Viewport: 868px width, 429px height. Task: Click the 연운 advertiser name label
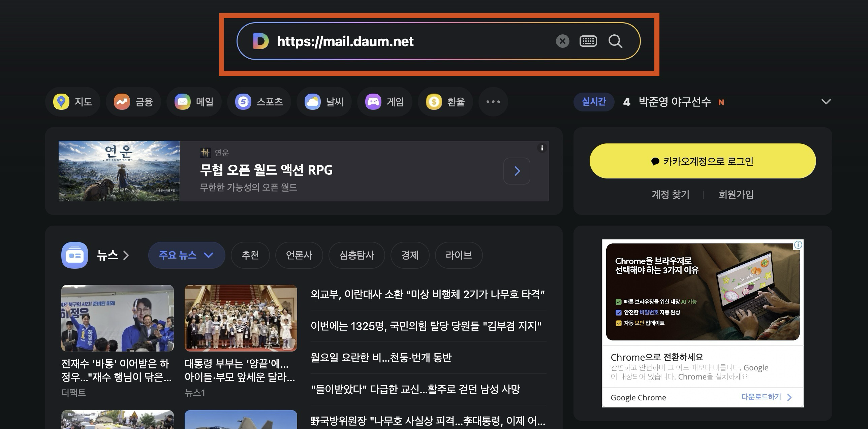222,153
